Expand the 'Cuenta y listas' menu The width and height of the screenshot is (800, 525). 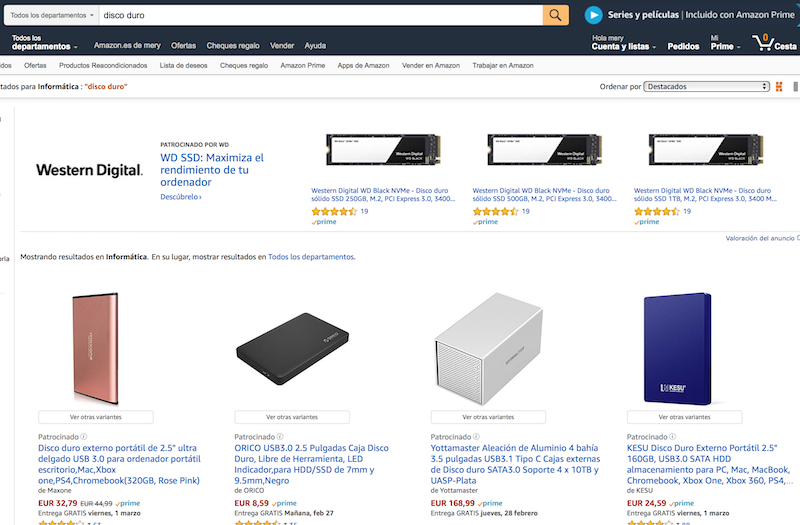pyautogui.click(x=623, y=47)
